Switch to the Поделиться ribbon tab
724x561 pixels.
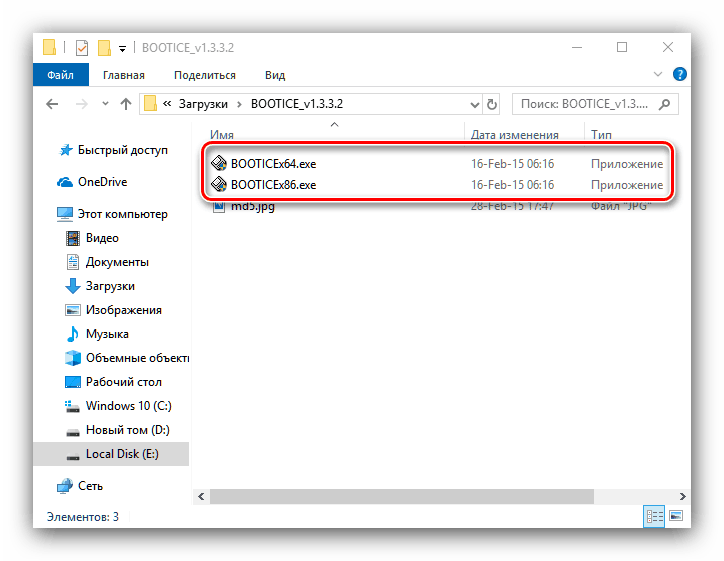[x=205, y=75]
